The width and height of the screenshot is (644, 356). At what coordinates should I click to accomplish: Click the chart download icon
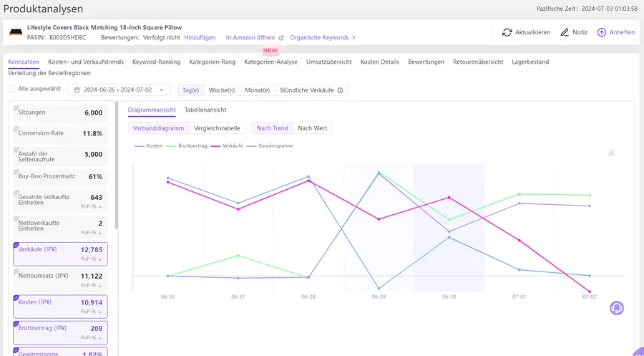pyautogui.click(x=611, y=153)
